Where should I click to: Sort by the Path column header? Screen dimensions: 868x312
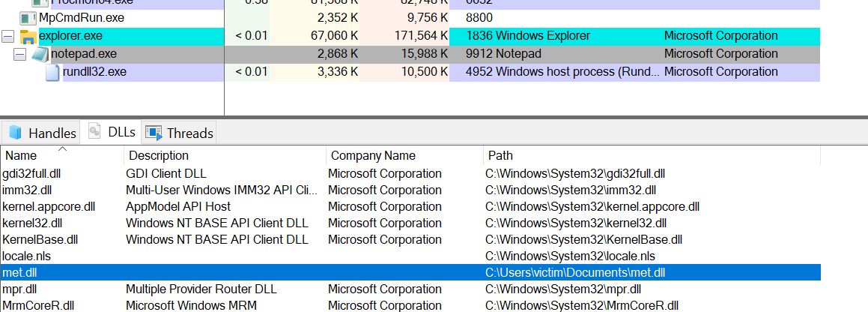pos(500,156)
